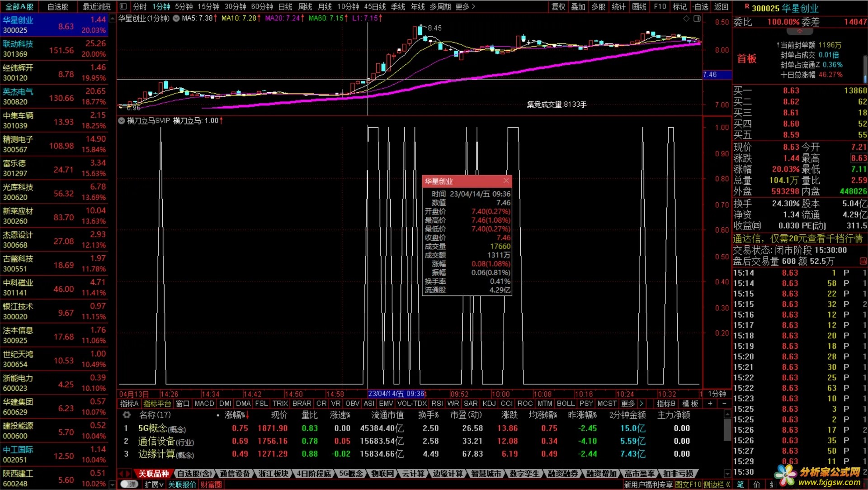The image size is (868, 490).
Task: Click the 叠加 button
Action: click(578, 6)
